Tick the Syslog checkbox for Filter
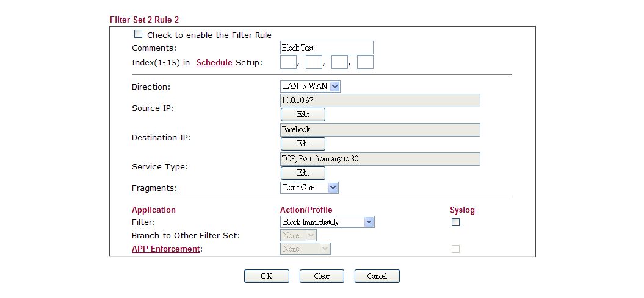644x298 pixels. (455, 222)
